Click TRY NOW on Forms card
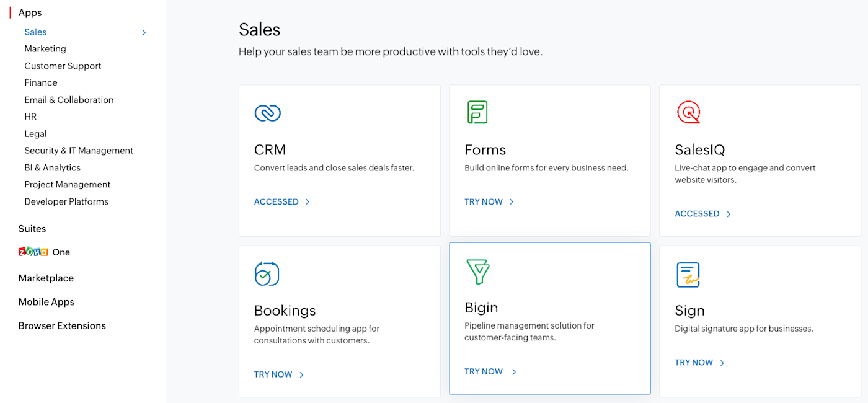The image size is (868, 403). click(484, 202)
